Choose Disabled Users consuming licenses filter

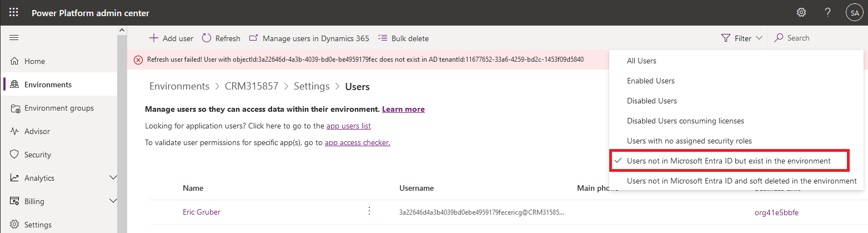point(685,121)
